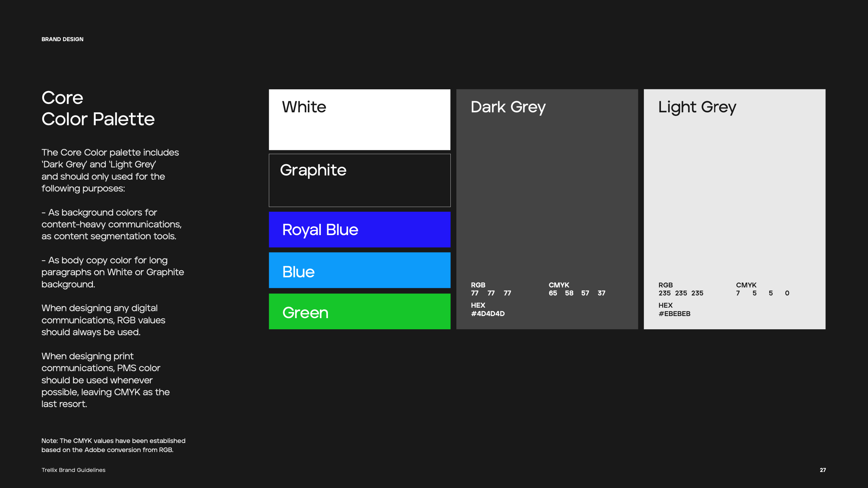Click the Trellix Brand Guidelines footer text
Viewport: 868px width, 488px height.
(73, 470)
